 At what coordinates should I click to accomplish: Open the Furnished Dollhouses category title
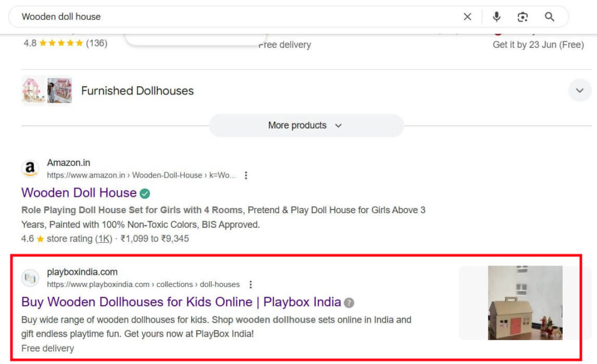click(x=138, y=90)
